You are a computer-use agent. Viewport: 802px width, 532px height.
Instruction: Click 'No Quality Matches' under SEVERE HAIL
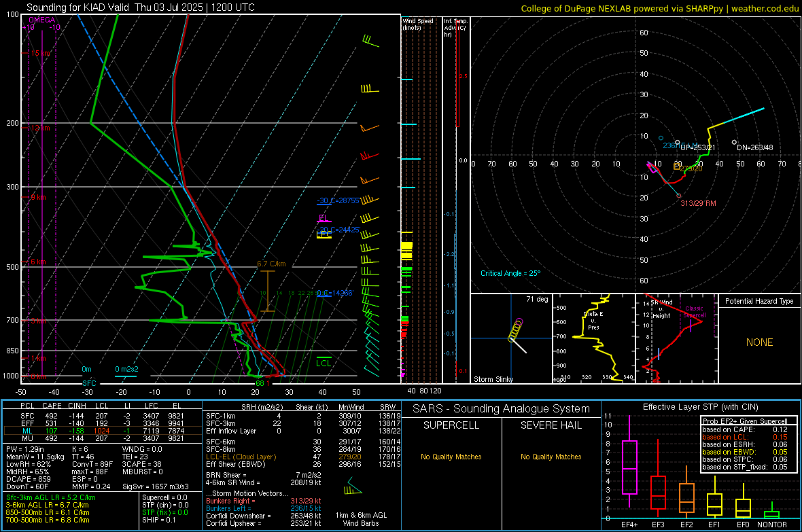(551, 457)
